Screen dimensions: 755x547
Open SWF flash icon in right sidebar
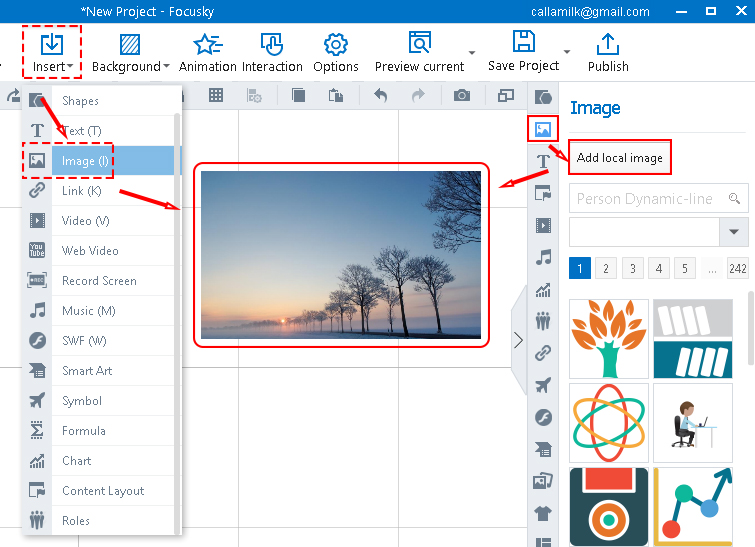click(x=543, y=417)
